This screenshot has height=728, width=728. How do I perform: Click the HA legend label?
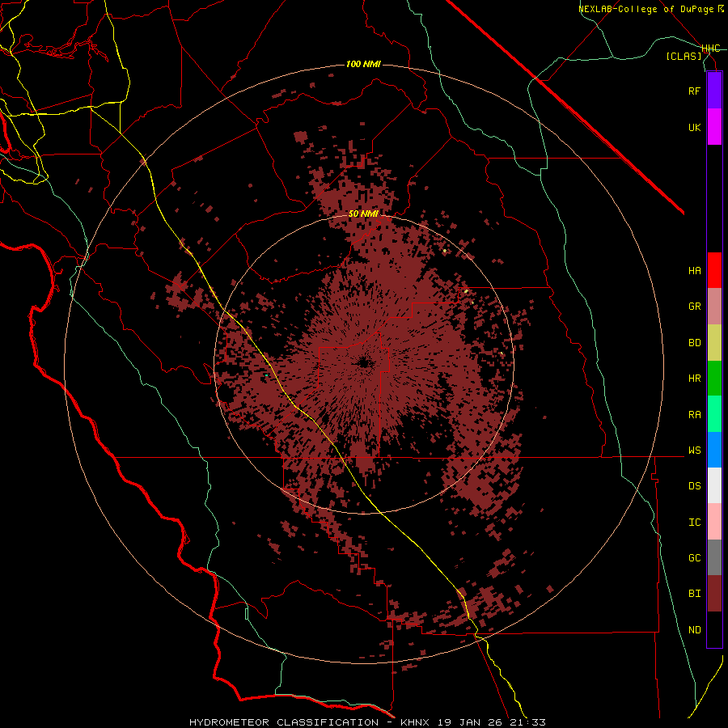pos(694,270)
